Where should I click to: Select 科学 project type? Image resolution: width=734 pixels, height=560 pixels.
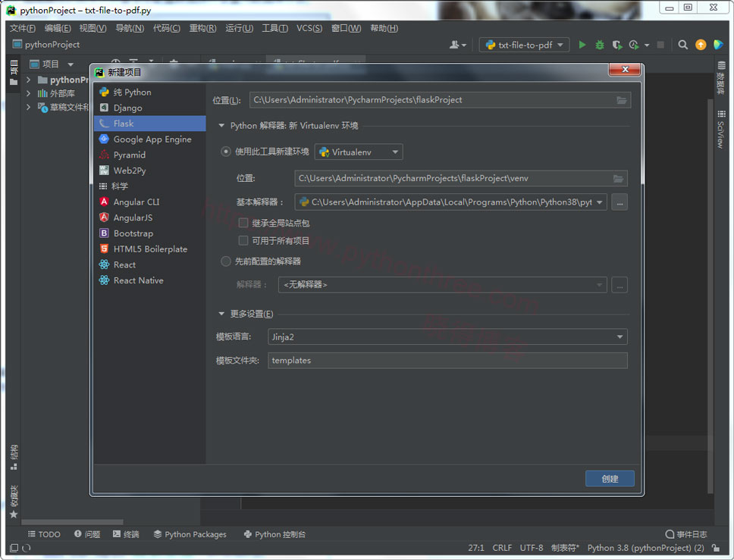point(150,186)
